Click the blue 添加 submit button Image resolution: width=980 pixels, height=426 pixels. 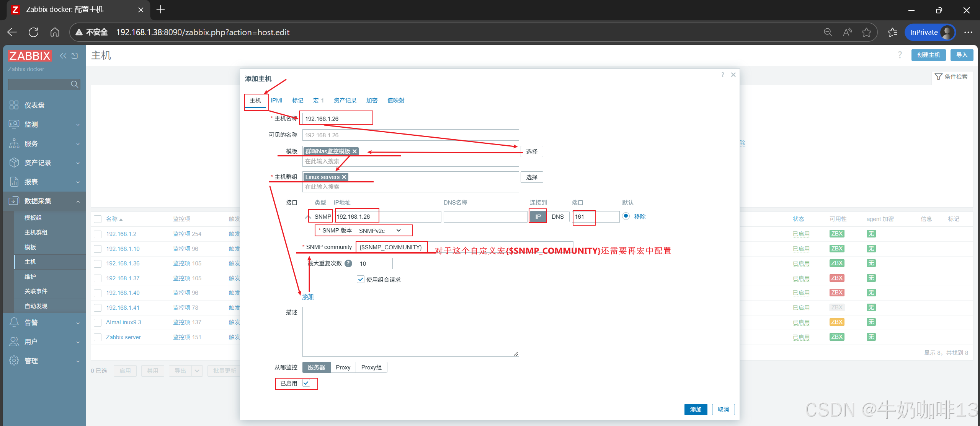tap(696, 409)
